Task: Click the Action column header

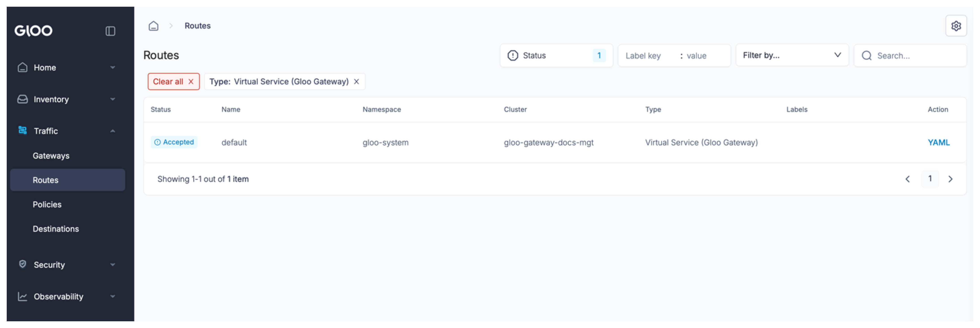Action: click(938, 110)
